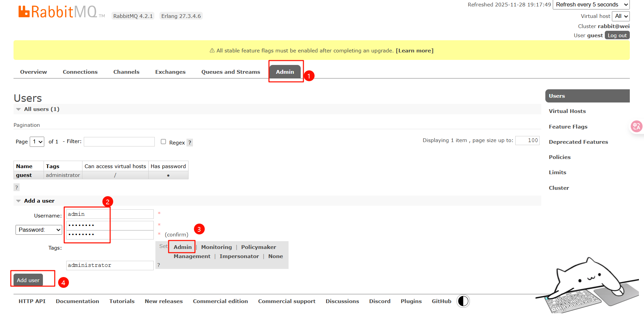Open the Documentation footer link
This screenshot has width=644, height=321.
tap(77, 301)
